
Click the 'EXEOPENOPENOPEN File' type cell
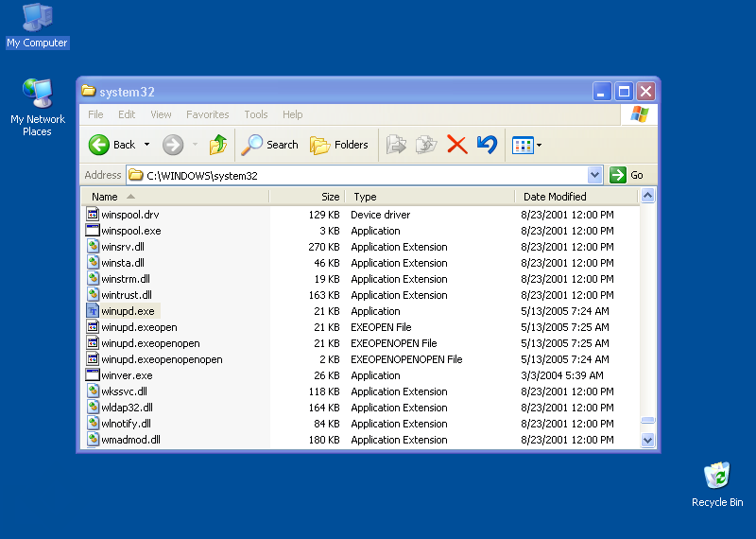click(x=406, y=359)
